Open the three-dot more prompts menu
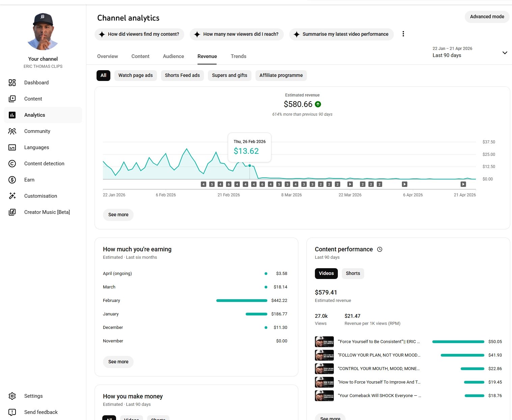This screenshot has width=512, height=420. click(x=403, y=34)
